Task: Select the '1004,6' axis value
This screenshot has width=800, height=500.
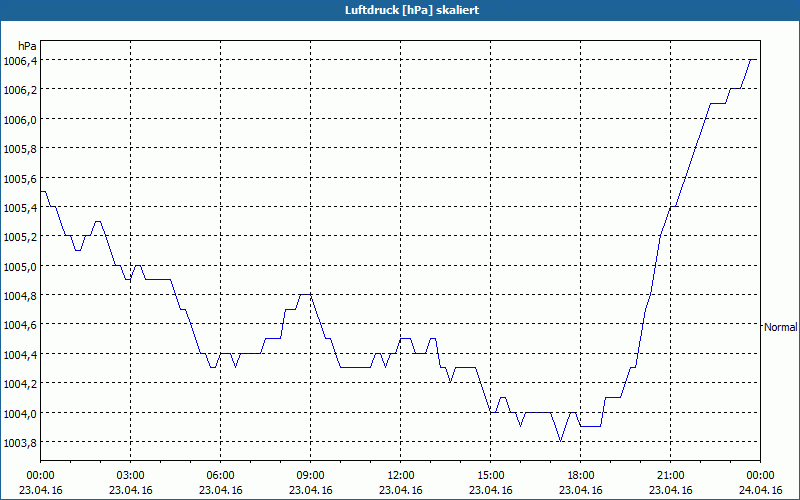Action: click(x=20, y=325)
